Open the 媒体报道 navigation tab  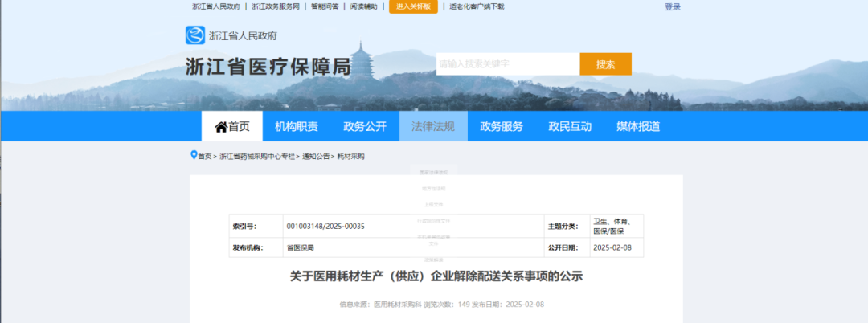click(638, 126)
